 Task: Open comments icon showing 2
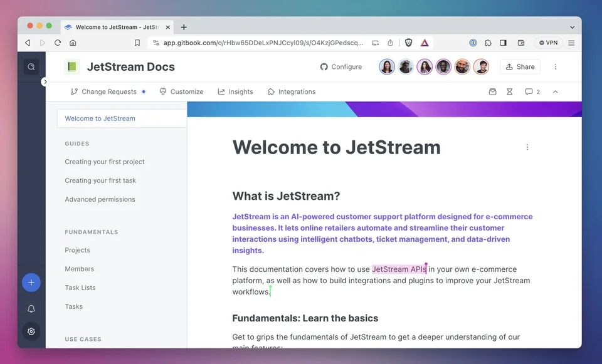coord(532,91)
